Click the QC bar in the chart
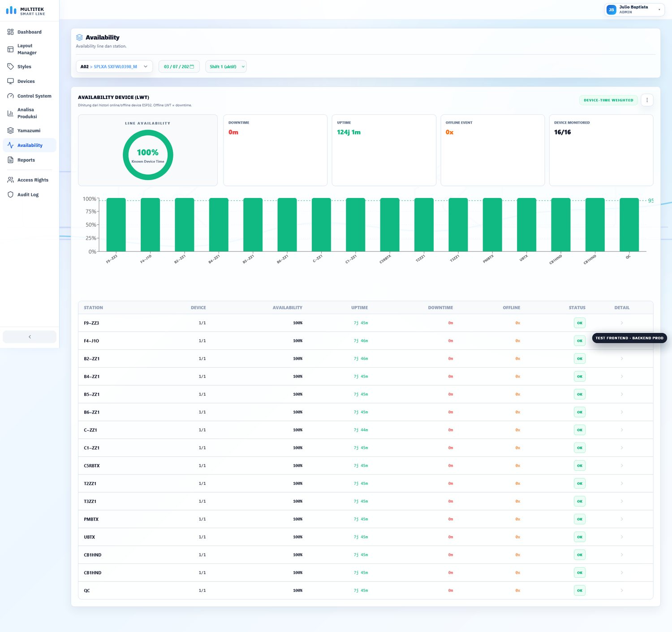The width and height of the screenshot is (672, 632). [629, 225]
